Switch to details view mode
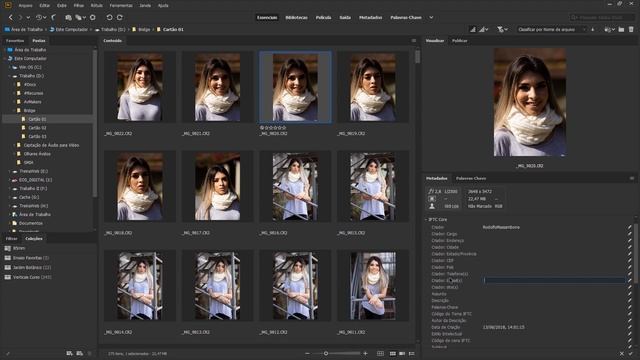Screen dimensions: 640x360 pos(402,353)
